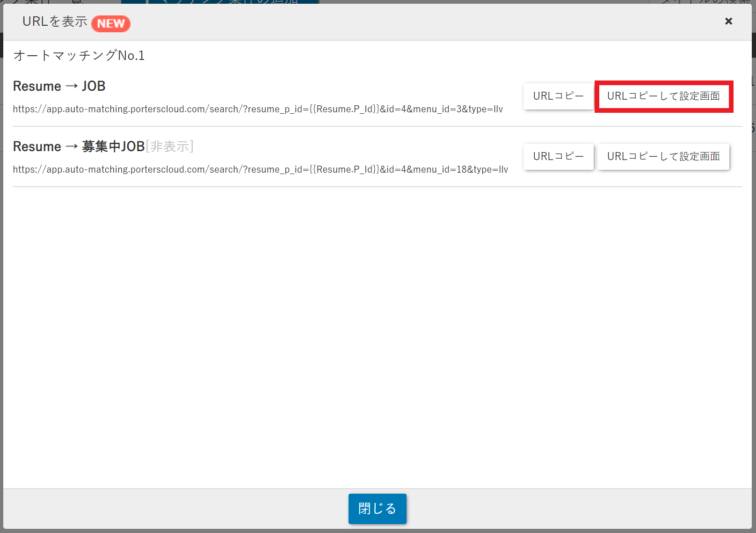Click the URLを表示 dialog title
The width and height of the screenshot is (756, 533).
pyautogui.click(x=55, y=22)
